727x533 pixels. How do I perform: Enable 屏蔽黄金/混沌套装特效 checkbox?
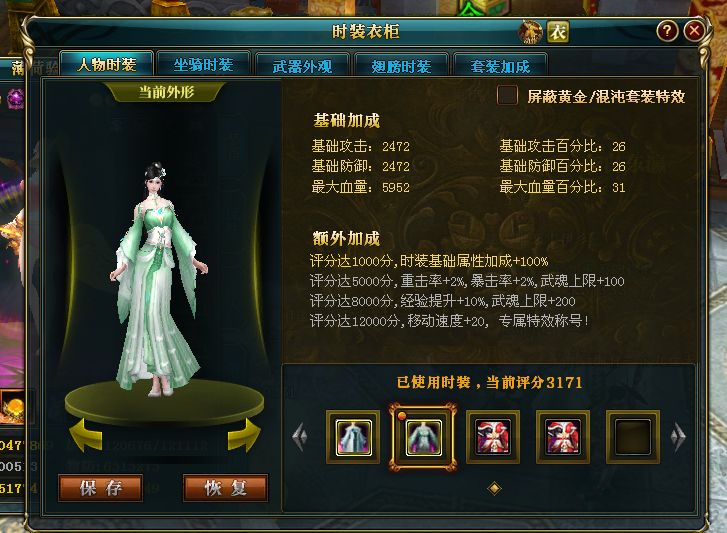click(x=507, y=95)
